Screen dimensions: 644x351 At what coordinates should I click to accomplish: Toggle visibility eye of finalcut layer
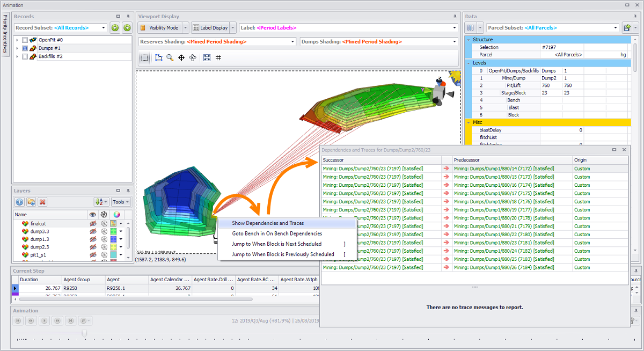pyautogui.click(x=92, y=223)
